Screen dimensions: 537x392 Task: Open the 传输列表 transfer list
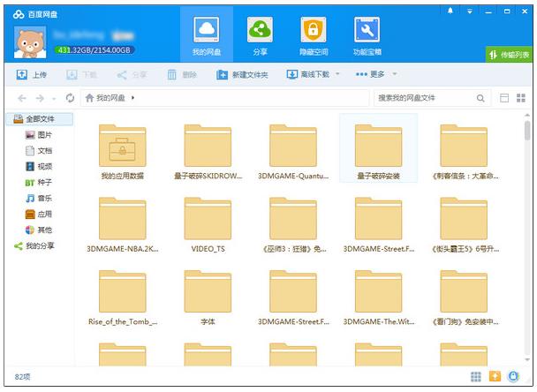click(509, 55)
